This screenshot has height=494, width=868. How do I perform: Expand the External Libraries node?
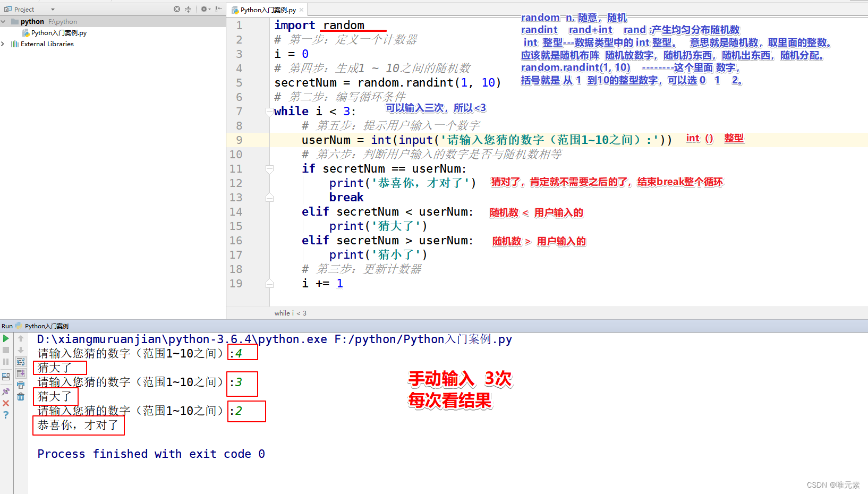click(4, 44)
